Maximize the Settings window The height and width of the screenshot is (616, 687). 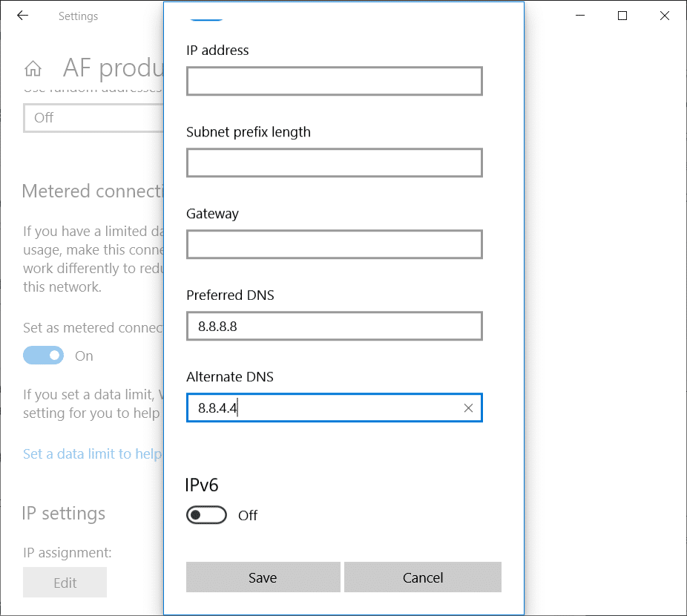pos(622,16)
